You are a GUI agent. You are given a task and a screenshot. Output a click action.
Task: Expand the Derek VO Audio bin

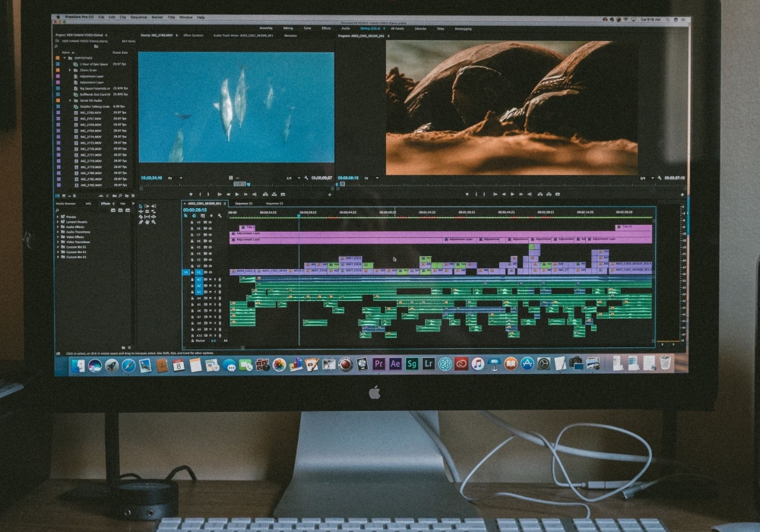tap(70, 100)
